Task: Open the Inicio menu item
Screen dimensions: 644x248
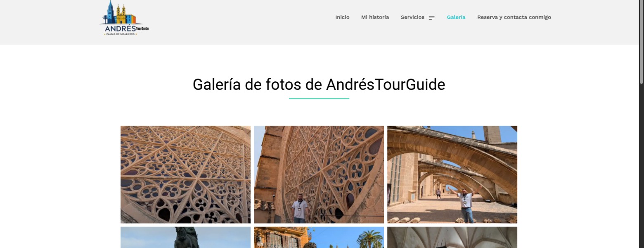Action: [342, 17]
